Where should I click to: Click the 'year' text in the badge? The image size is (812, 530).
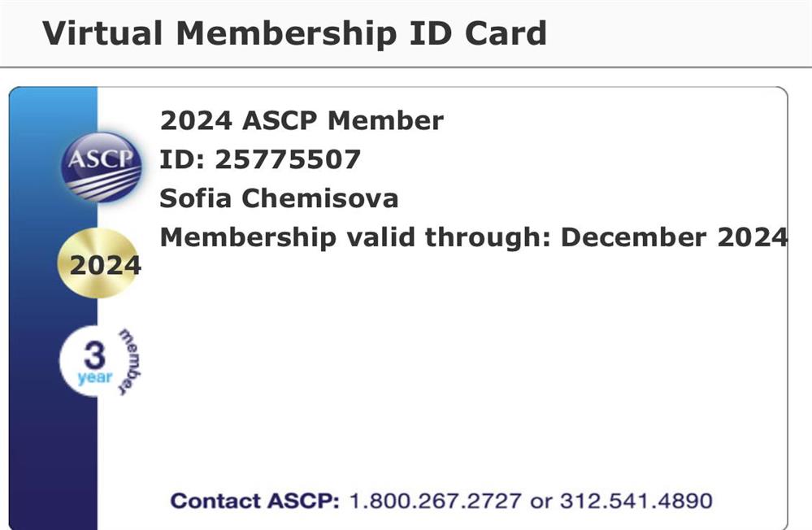pos(95,378)
